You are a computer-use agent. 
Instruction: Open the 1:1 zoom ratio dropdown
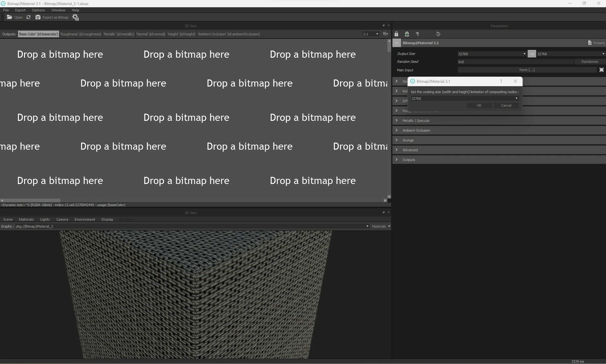pyautogui.click(x=371, y=34)
